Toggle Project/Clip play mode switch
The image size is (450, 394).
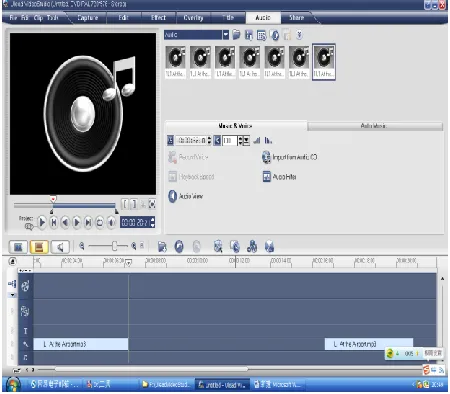point(29,227)
